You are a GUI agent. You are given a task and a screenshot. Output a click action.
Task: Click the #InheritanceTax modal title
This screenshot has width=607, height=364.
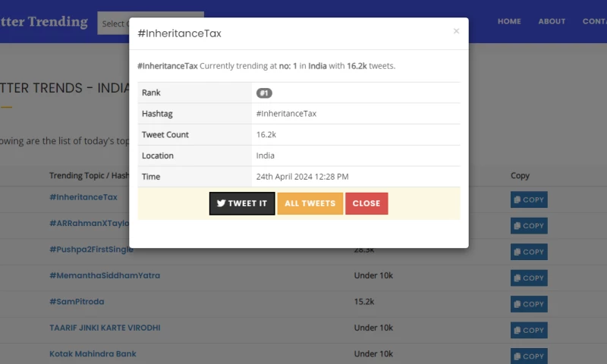pos(179,33)
